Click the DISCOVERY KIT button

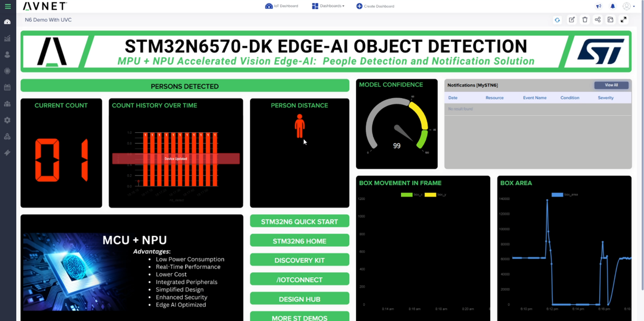pos(299,260)
